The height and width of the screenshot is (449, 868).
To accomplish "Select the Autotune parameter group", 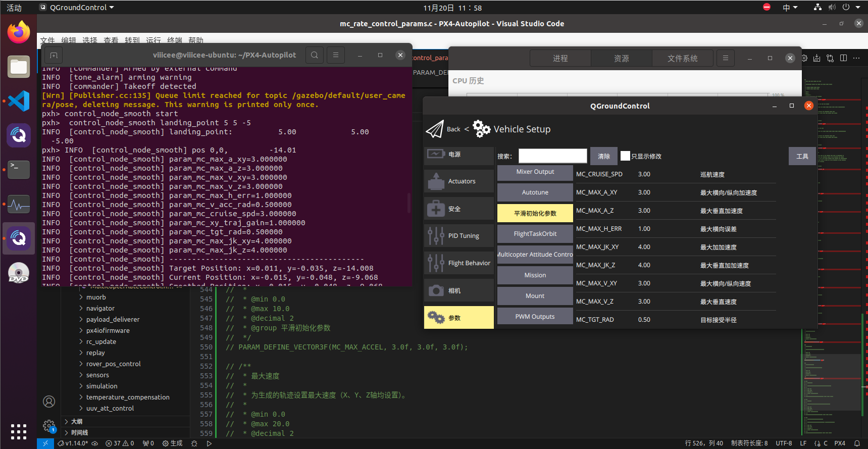I will pos(535,192).
